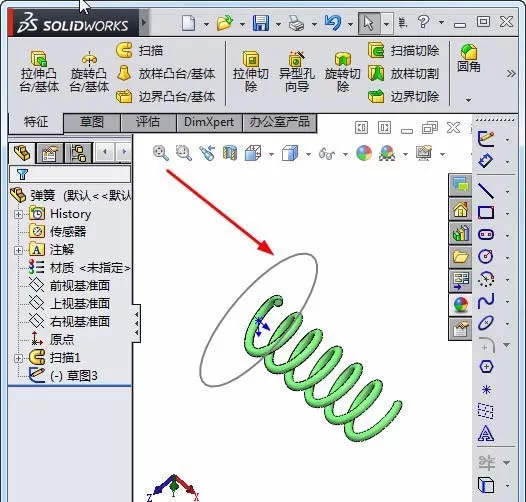Click the View Settings monitor icon

click(x=424, y=153)
